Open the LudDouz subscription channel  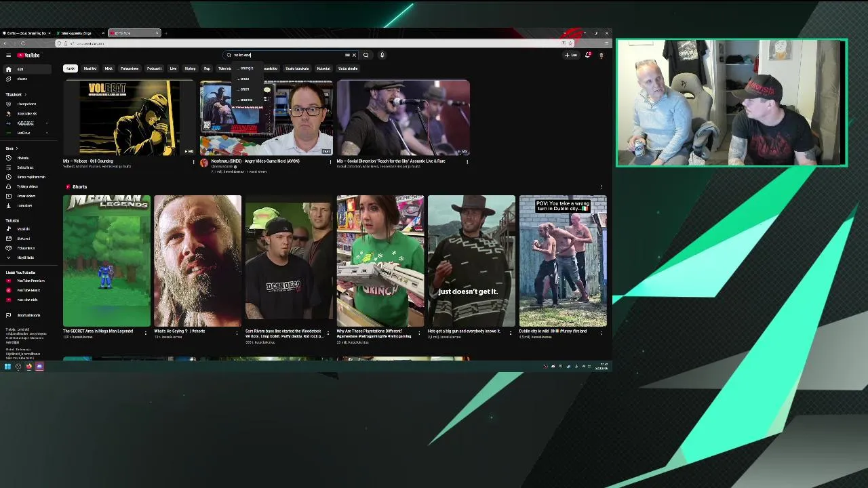tap(27, 133)
